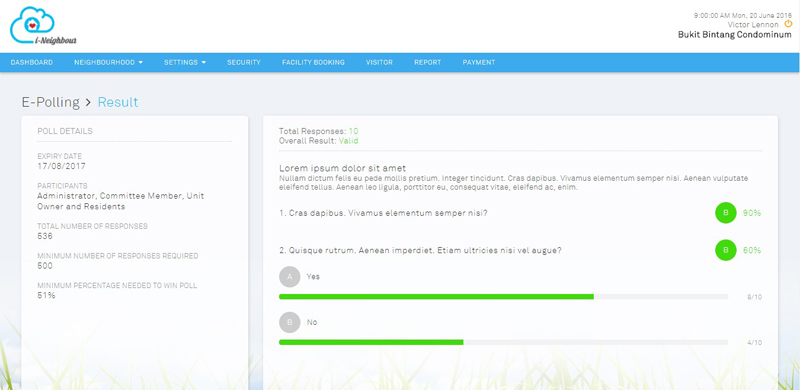
Task: Select the grey A circle for Yes
Action: 290,276
